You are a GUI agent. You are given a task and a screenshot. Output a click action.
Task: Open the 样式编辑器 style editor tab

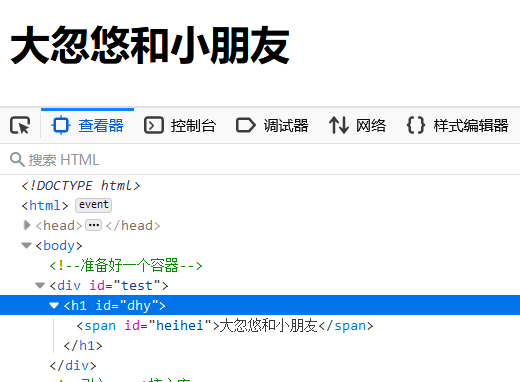point(457,126)
